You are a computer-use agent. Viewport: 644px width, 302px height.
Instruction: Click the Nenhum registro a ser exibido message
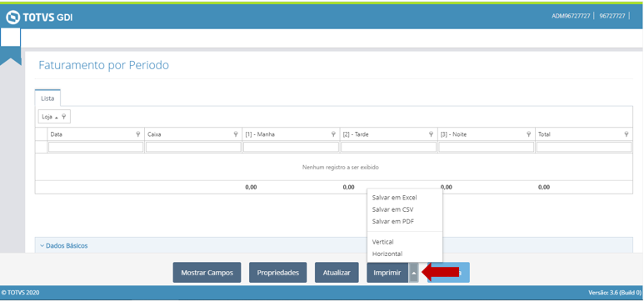click(341, 167)
